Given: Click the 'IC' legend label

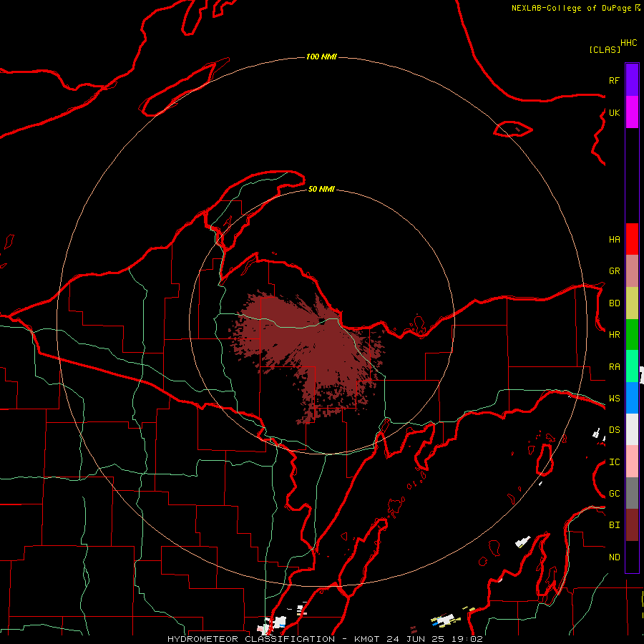Looking at the screenshot, I should 615,462.
